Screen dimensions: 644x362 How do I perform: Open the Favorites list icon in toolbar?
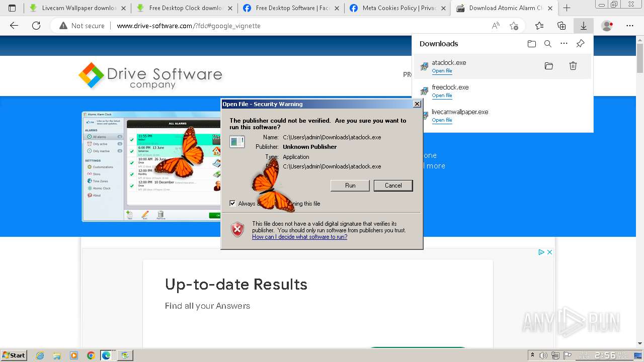pyautogui.click(x=539, y=26)
